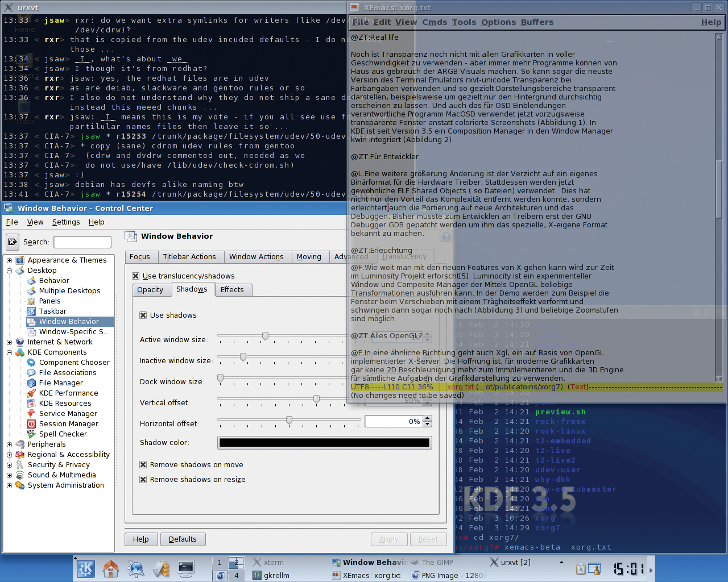Viewport: 728px width, 582px height.
Task: Click the Defaults button
Action: (183, 539)
